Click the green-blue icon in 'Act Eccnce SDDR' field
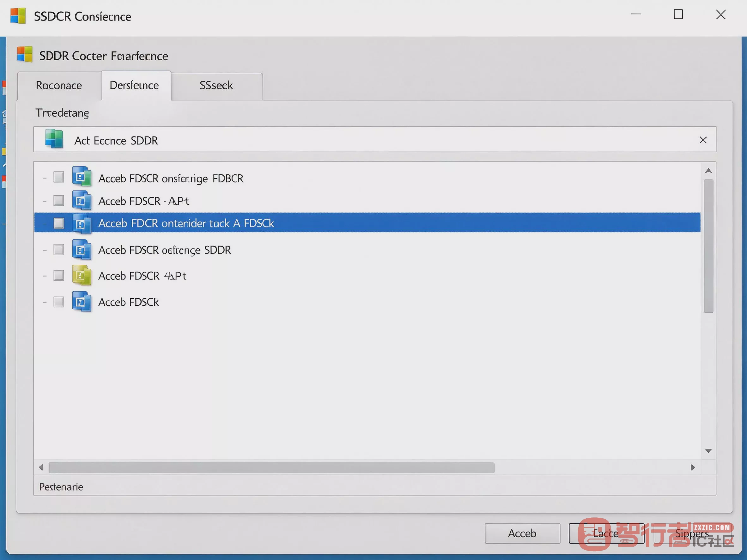The image size is (747, 560). pos(54,139)
